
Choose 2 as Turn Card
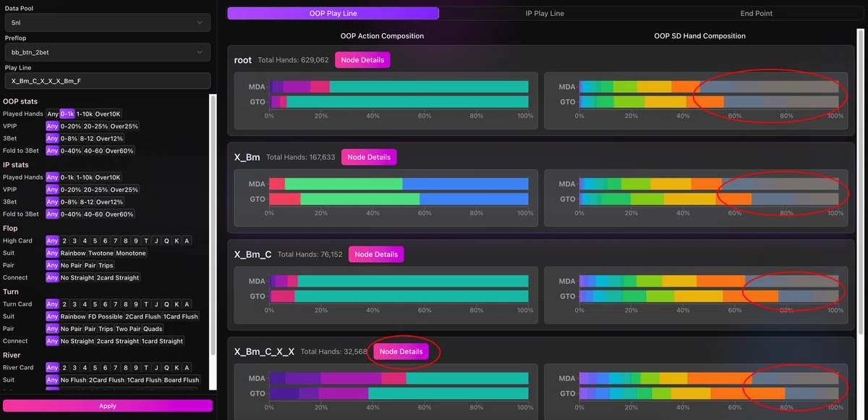(x=64, y=305)
